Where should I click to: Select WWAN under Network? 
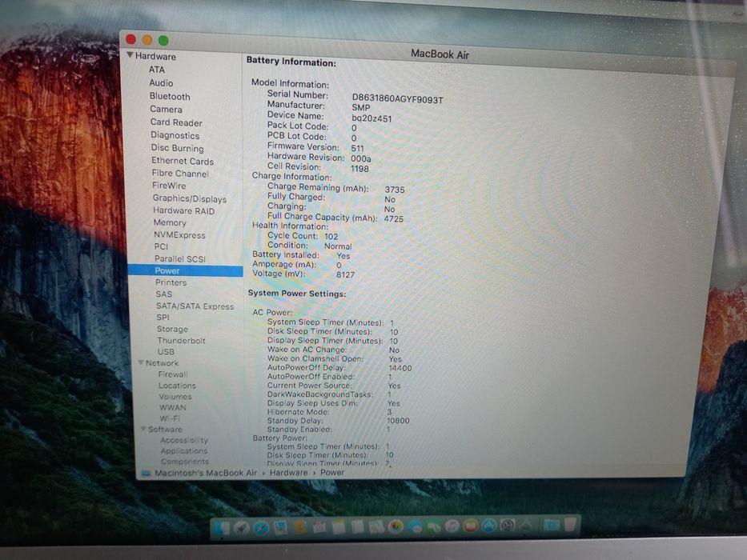tap(173, 407)
